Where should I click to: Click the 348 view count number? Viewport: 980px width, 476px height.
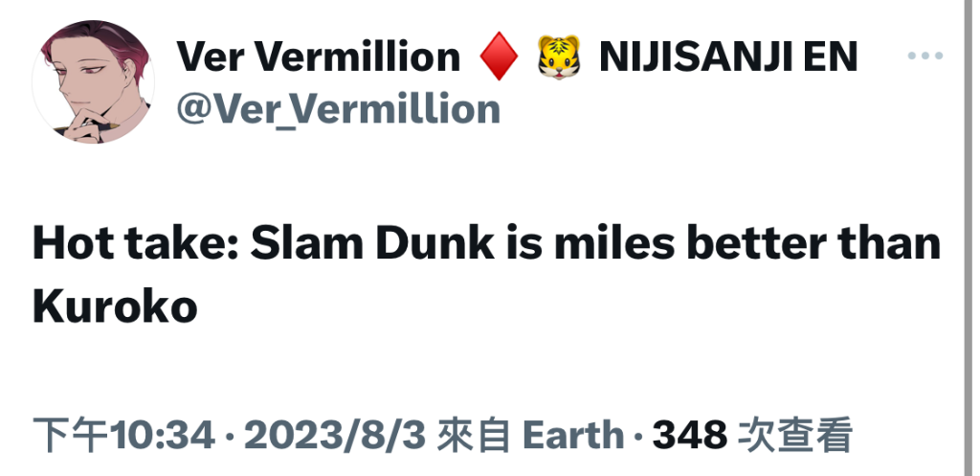(690, 435)
